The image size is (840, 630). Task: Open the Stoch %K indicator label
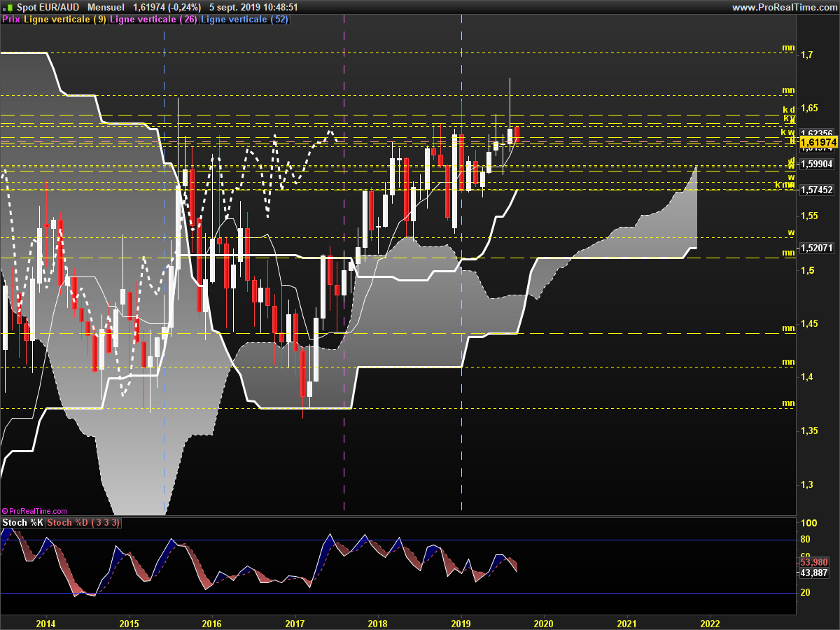(x=23, y=523)
